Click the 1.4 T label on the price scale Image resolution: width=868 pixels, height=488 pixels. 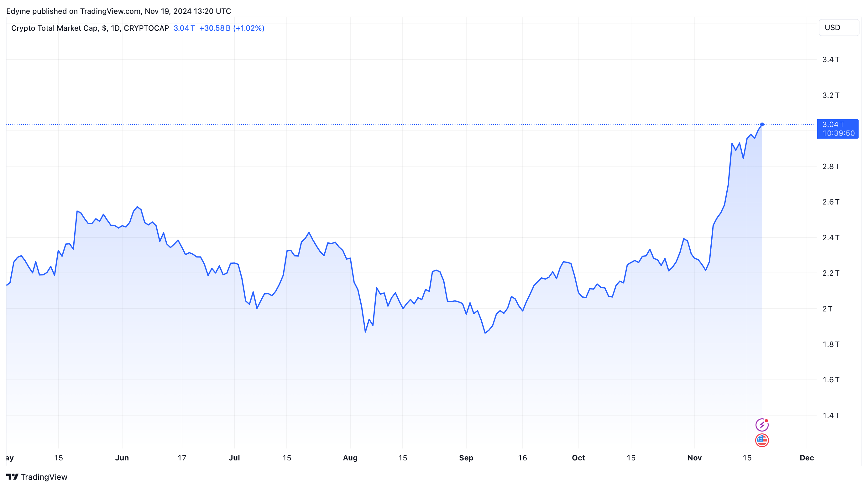coord(831,416)
